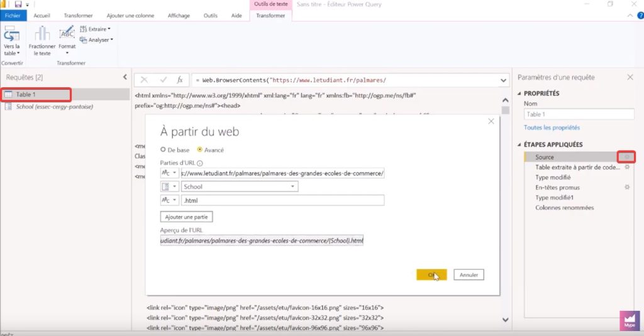
Task: Click the OK button in dialog
Action: [431, 275]
